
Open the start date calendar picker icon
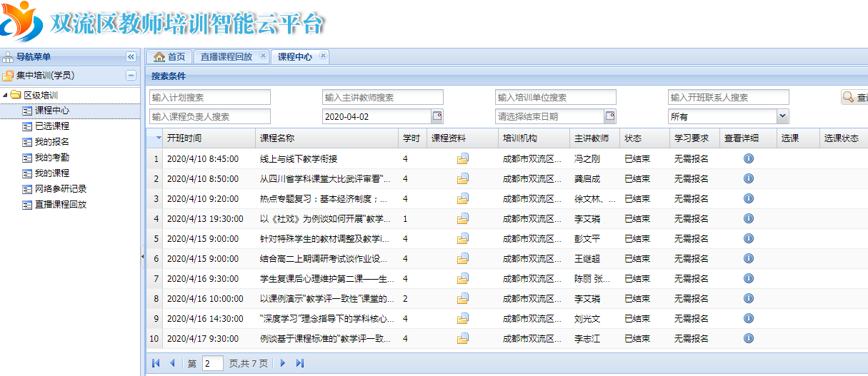[437, 116]
